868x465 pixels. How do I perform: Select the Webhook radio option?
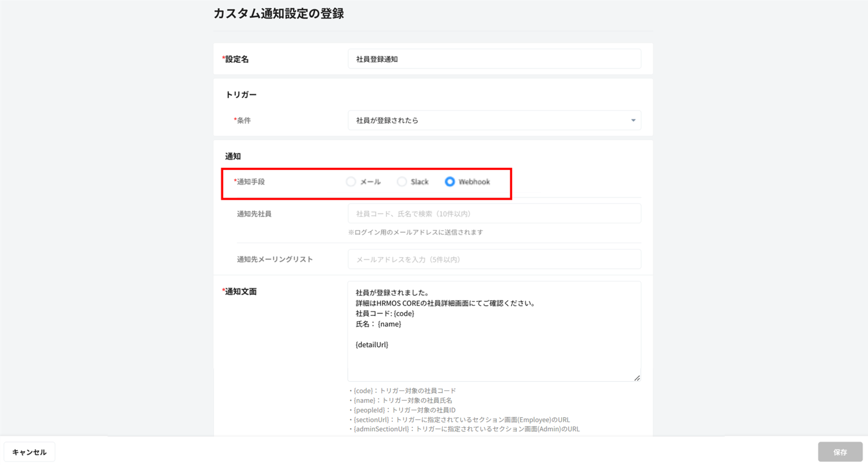[450, 182]
